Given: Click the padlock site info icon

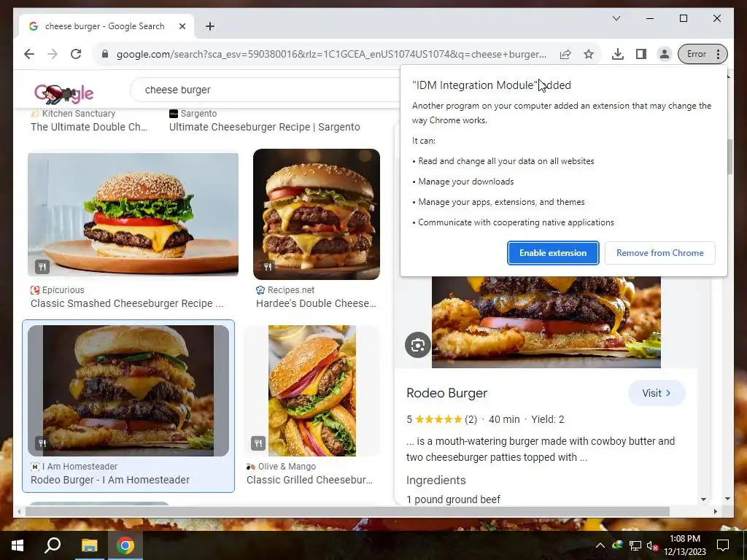Looking at the screenshot, I should [x=105, y=54].
